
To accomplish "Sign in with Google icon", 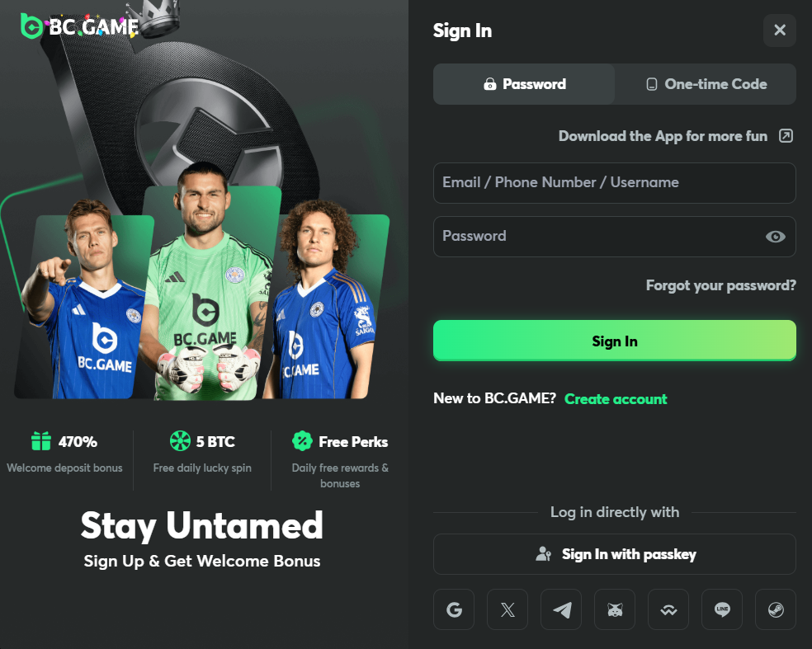I will pyautogui.click(x=454, y=610).
